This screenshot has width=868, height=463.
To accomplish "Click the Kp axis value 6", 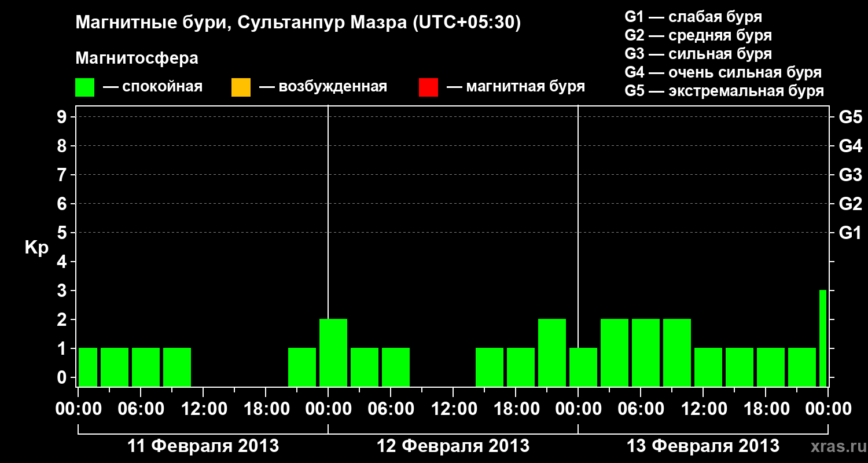I will [63, 204].
